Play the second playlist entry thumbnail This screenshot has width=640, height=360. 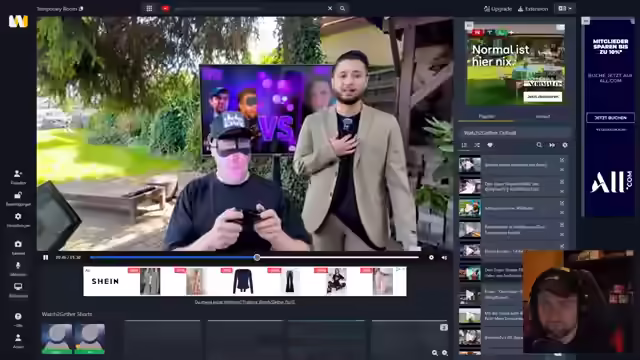470,187
